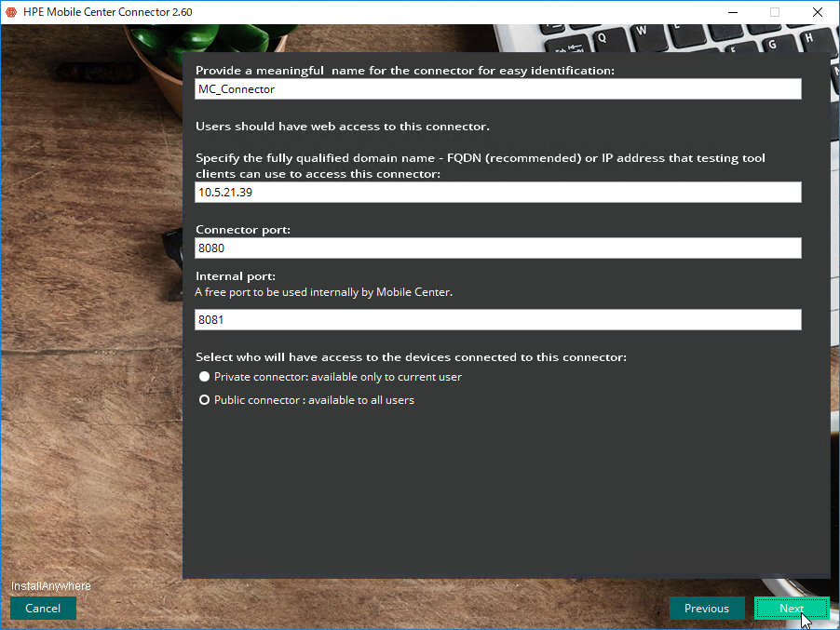Screen dimensions: 840x630
Task: Click the InstallAnywhere label
Action: [51, 586]
